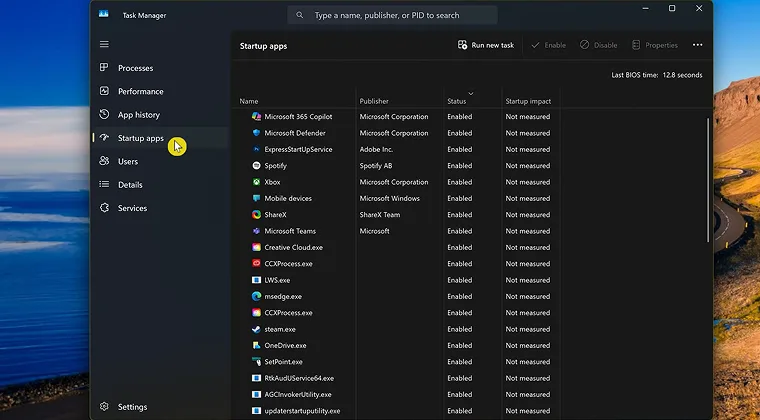This screenshot has width=760, height=420.
Task: Open the more options ellipsis menu
Action: pyautogui.click(x=697, y=45)
